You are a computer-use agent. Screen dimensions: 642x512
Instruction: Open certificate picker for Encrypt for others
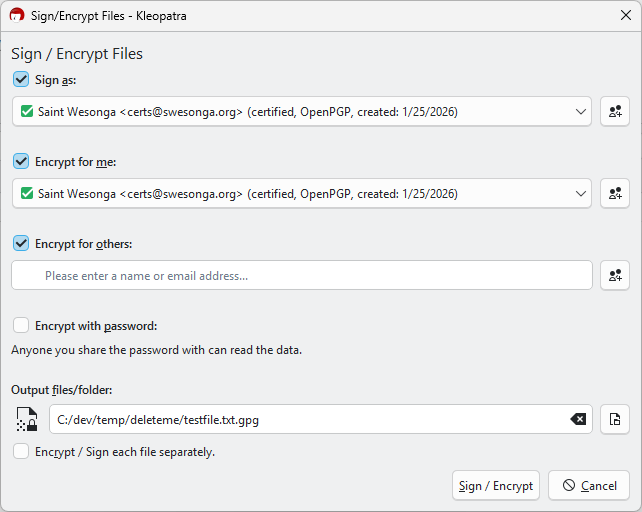tap(615, 276)
